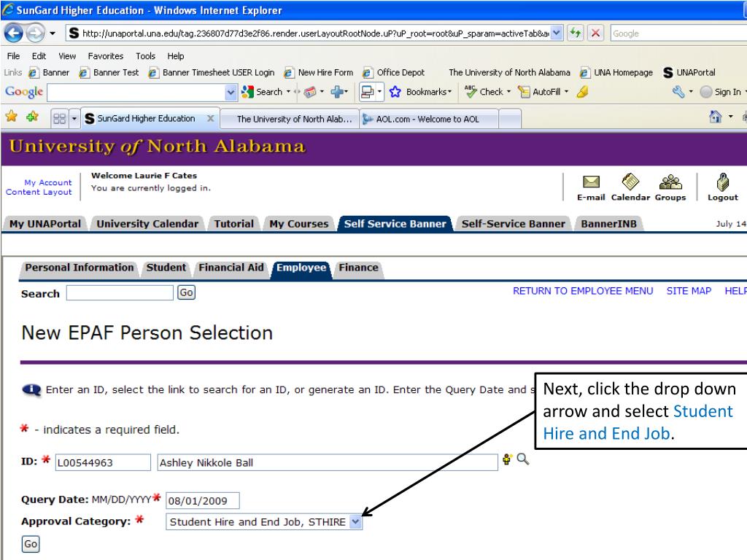Click the Search text field
The height and width of the screenshot is (560, 747).
(120, 292)
